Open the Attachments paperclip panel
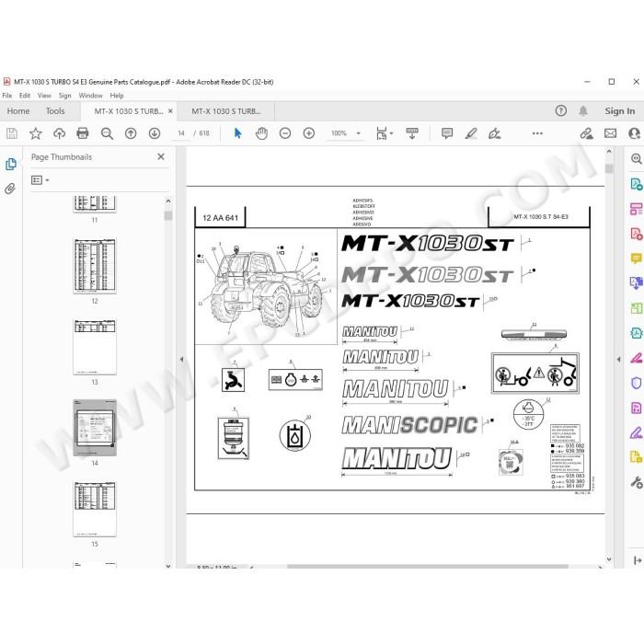 pos(10,189)
